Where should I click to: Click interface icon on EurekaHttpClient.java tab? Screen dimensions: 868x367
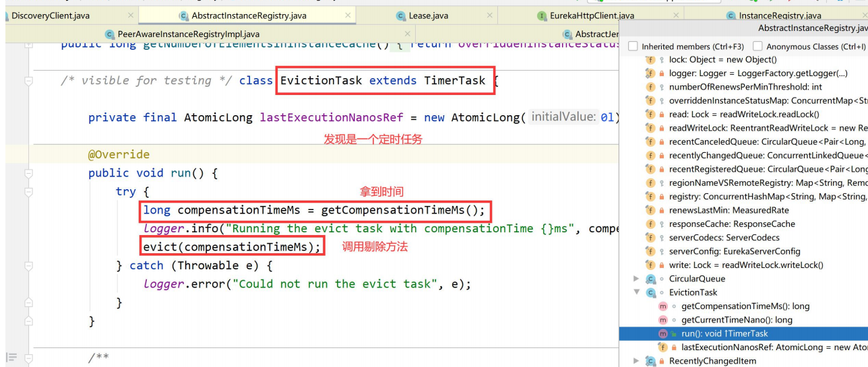542,15
